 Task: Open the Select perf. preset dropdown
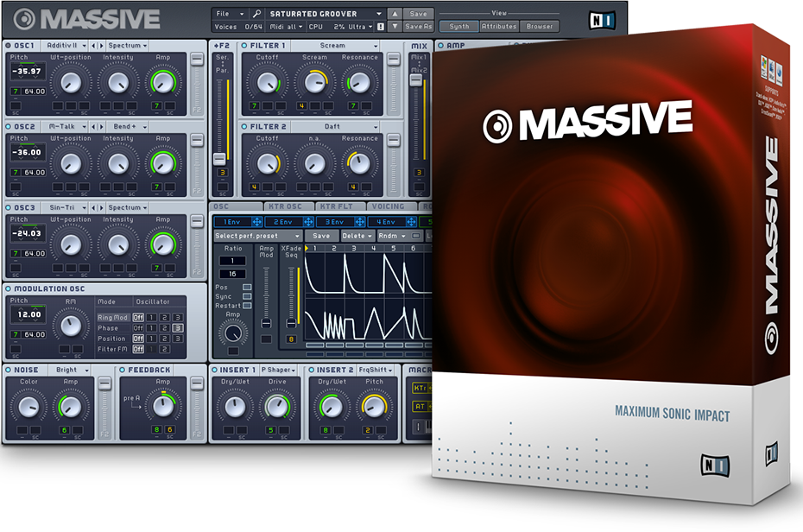click(x=257, y=236)
